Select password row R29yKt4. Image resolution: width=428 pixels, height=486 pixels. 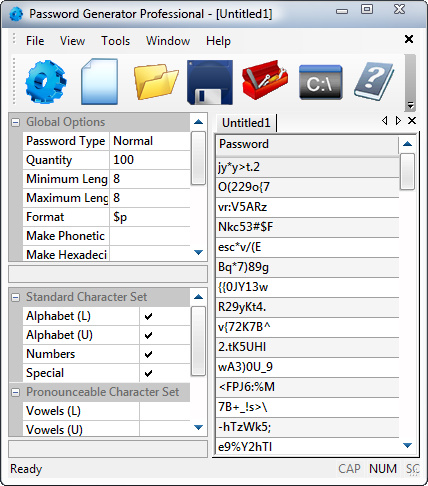pyautogui.click(x=307, y=307)
